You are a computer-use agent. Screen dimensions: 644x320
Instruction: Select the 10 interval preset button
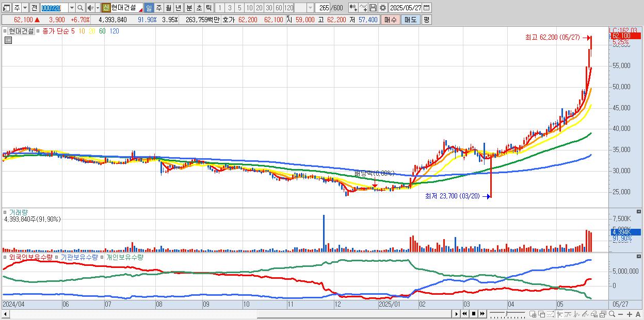tap(249, 8)
